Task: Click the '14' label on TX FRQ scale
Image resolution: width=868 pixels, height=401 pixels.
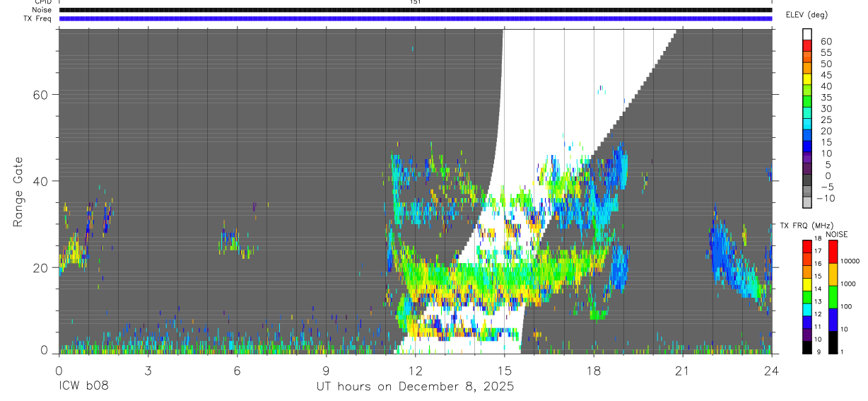Action: 818,289
